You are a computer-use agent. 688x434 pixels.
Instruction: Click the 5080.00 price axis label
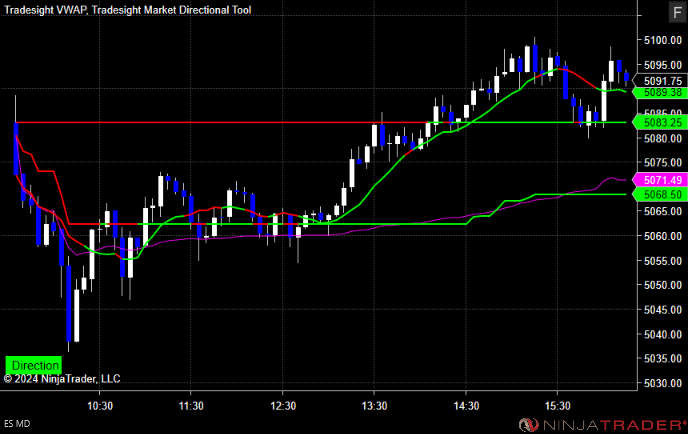coord(663,138)
